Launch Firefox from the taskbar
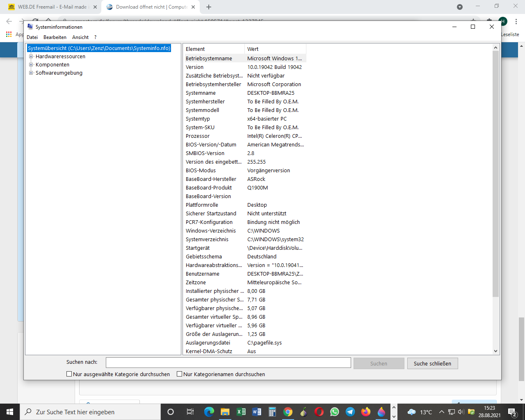525x420 pixels. pyautogui.click(x=366, y=412)
